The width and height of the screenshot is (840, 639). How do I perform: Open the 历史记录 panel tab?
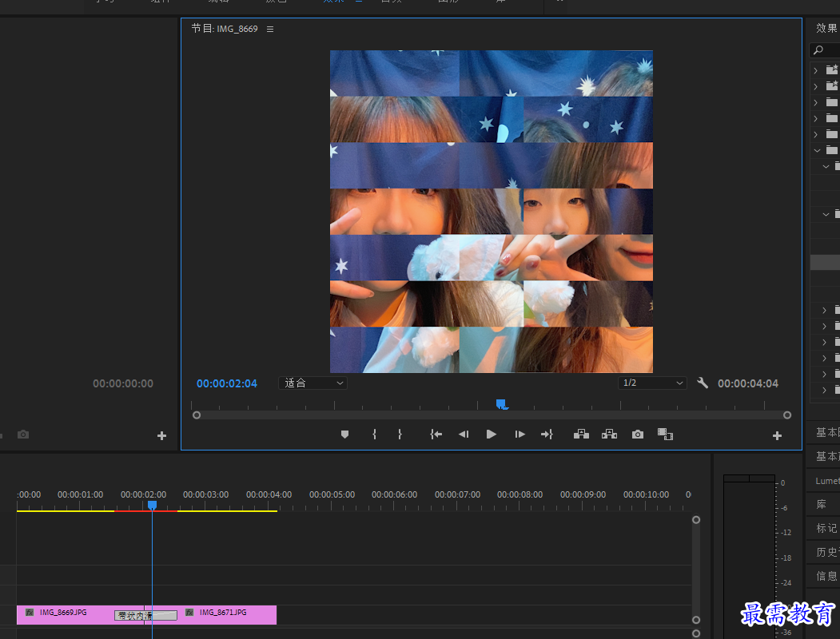827,552
